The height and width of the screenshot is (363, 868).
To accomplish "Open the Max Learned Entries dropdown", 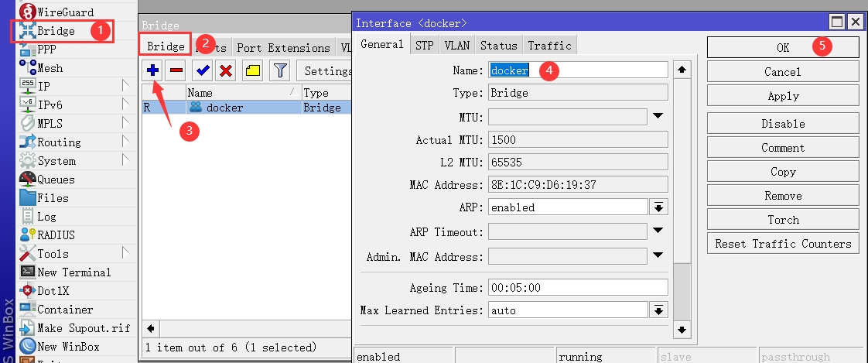I will (x=658, y=310).
